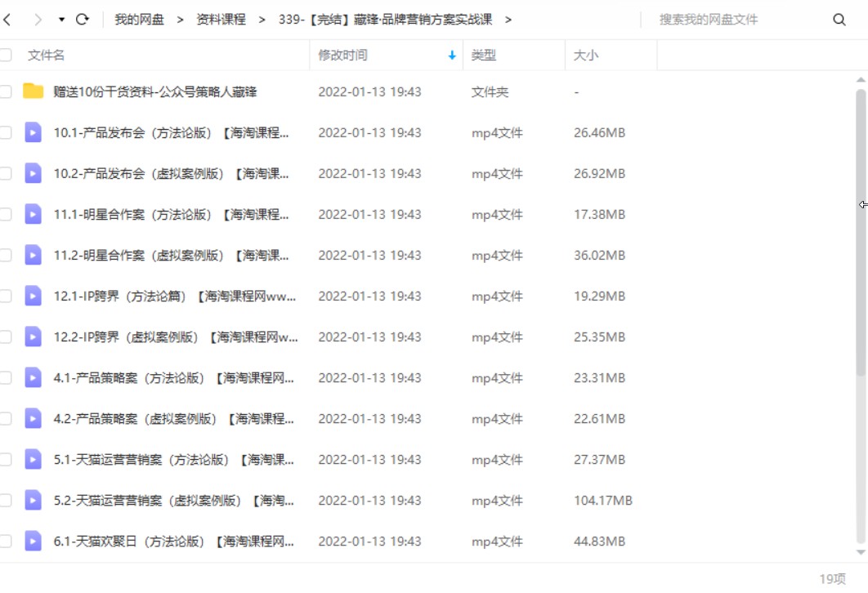Screen dimensions: 868x593
Task: Check the box for 4.2-产品策略案 file
Action: click(x=6, y=419)
